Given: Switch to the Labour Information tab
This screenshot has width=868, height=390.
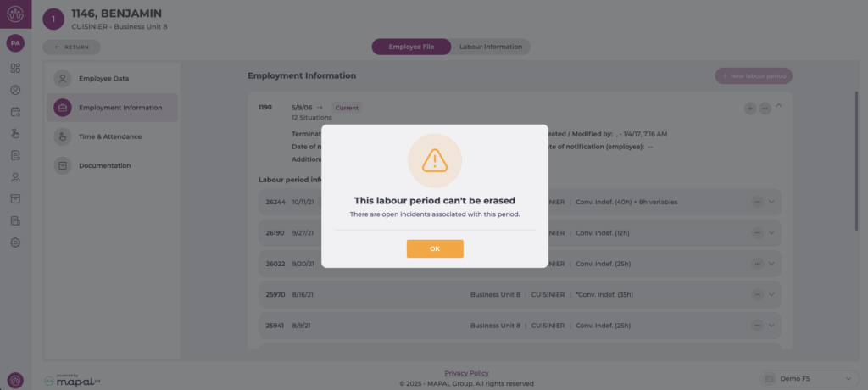Looking at the screenshot, I should (x=491, y=47).
